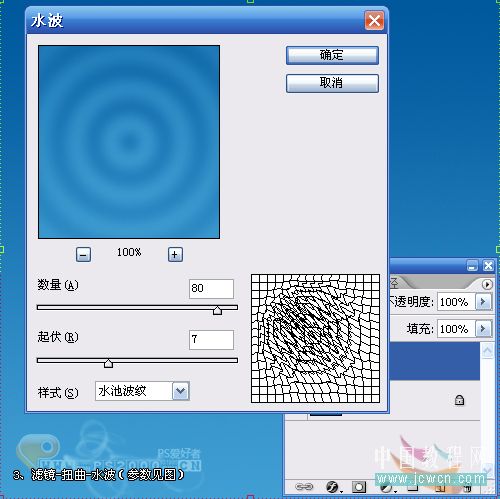Click the 取消 button to cancel
This screenshot has height=499, width=500.
(x=332, y=83)
